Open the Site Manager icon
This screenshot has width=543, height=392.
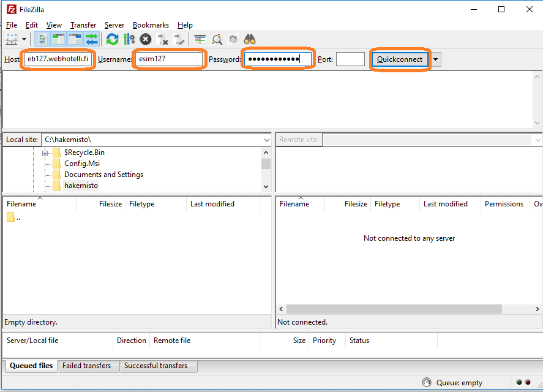coord(10,39)
